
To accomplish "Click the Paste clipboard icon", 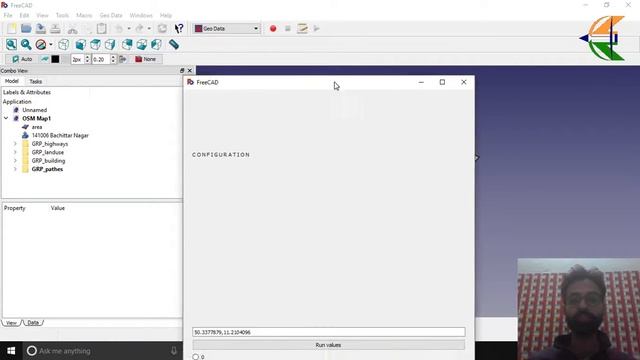I will point(102,28).
